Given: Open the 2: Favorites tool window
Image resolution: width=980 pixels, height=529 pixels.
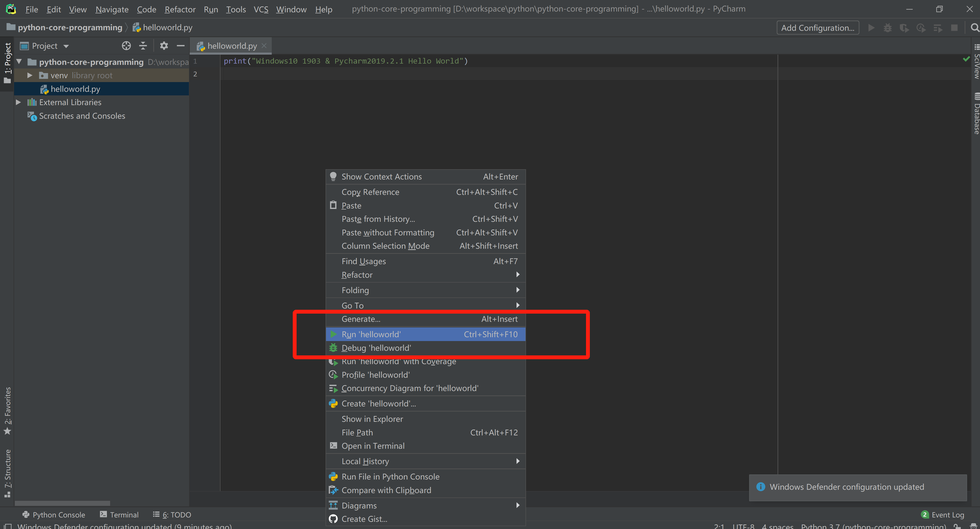Looking at the screenshot, I should pyautogui.click(x=7, y=411).
